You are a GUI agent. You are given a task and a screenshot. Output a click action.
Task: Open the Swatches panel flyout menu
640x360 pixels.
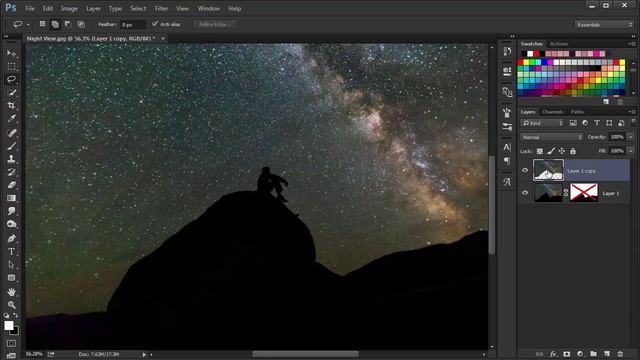[x=632, y=44]
